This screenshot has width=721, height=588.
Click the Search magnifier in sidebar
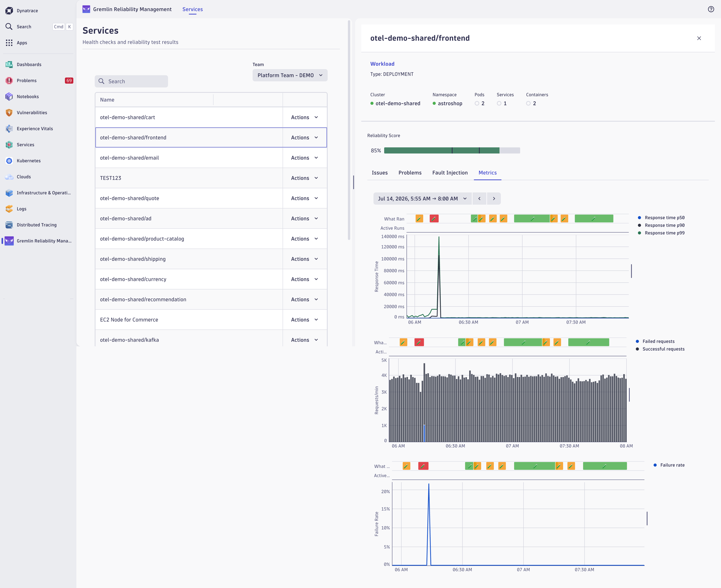click(x=9, y=27)
